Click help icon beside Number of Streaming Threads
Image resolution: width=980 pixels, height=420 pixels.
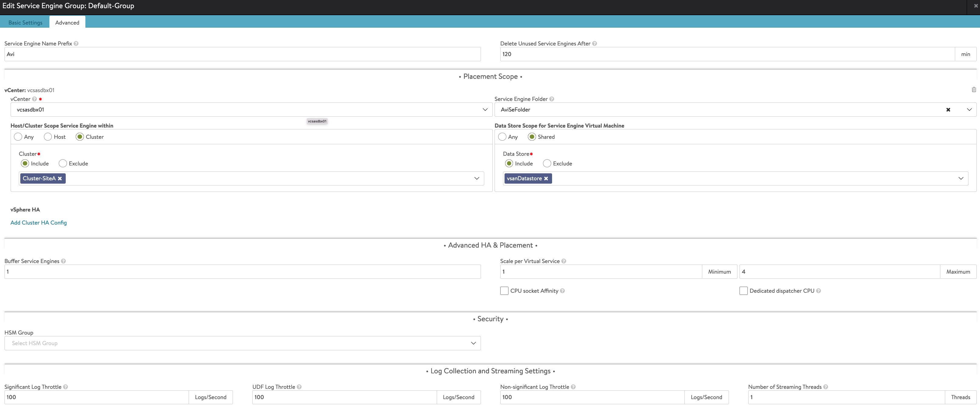pos(826,387)
